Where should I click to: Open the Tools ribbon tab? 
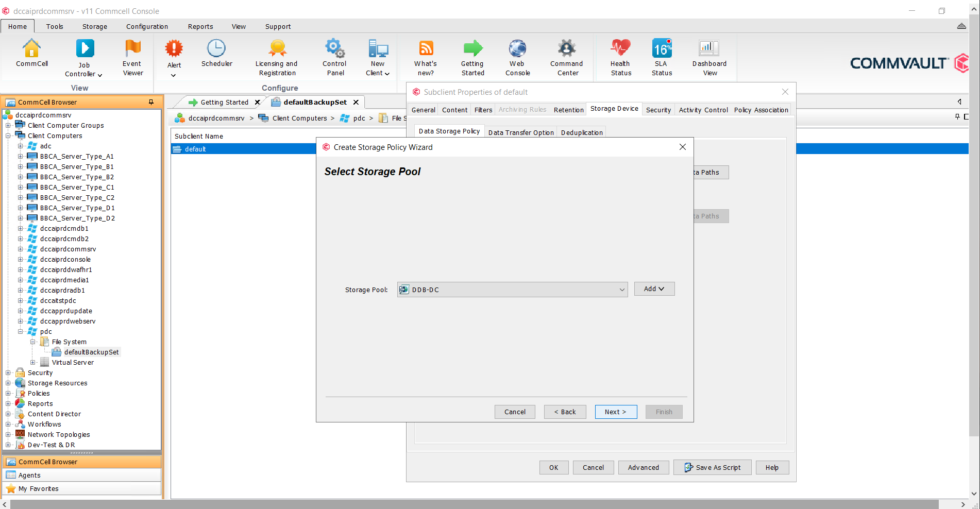[55, 26]
